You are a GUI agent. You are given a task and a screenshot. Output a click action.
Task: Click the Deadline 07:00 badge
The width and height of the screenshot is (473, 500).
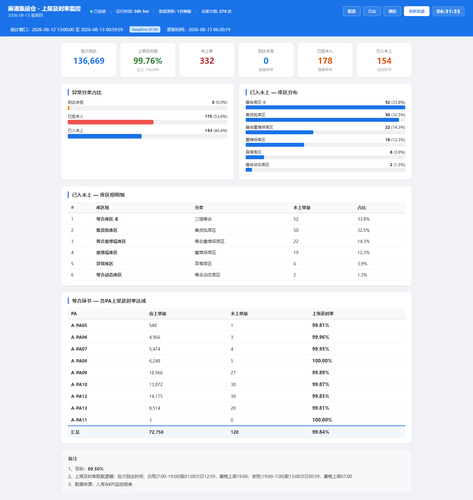[145, 29]
